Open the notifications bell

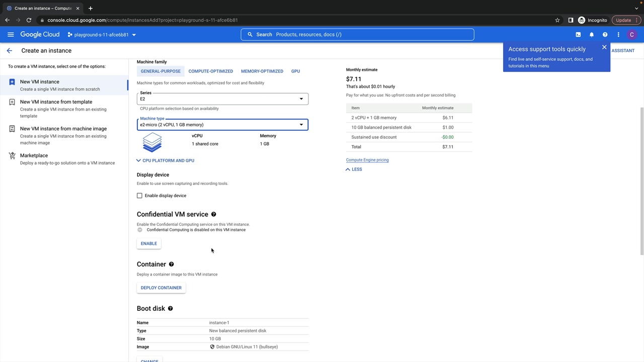(592, 35)
